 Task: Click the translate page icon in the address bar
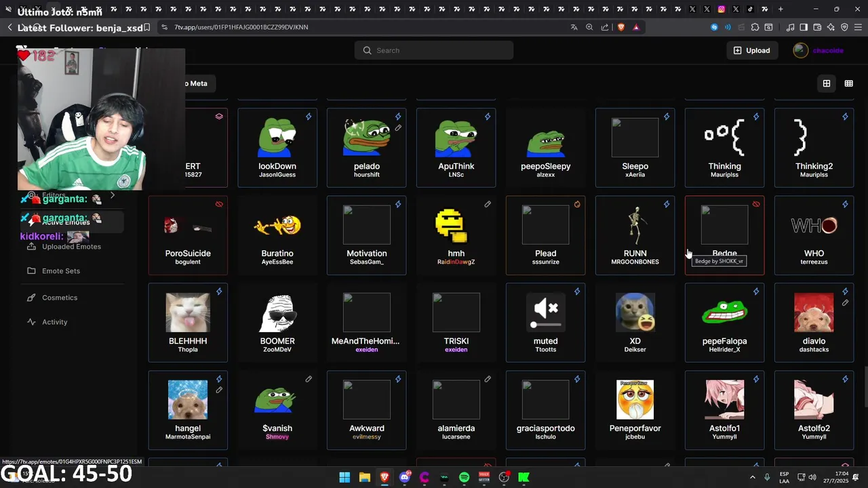click(x=574, y=27)
